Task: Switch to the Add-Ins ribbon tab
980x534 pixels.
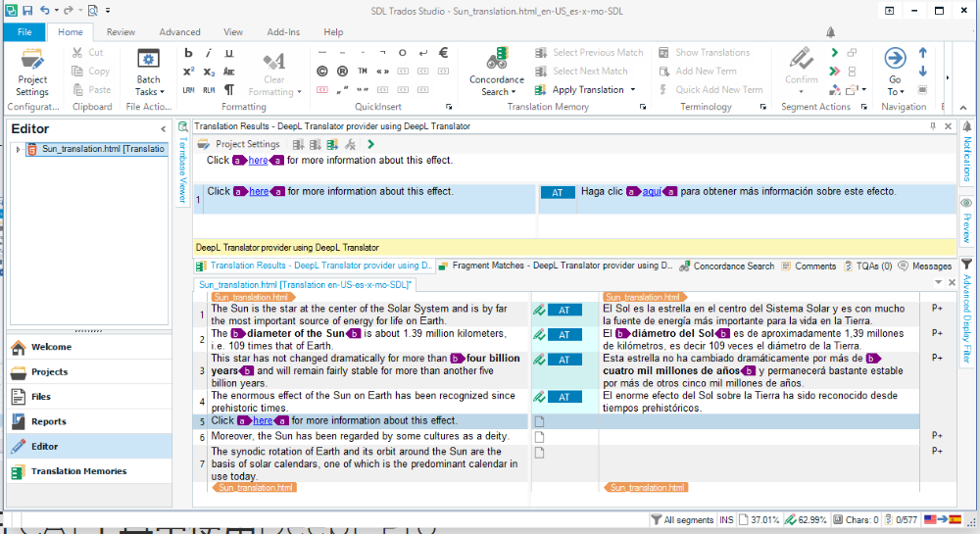Action: (283, 32)
